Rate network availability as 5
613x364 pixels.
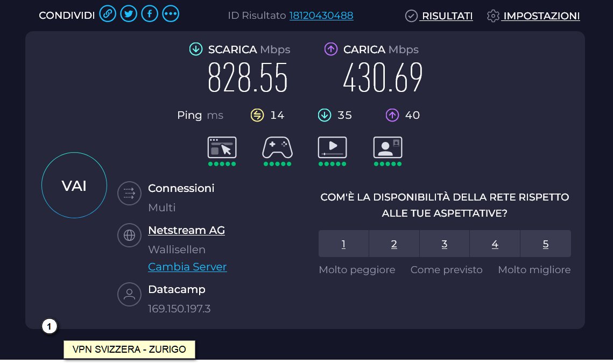[x=546, y=244]
